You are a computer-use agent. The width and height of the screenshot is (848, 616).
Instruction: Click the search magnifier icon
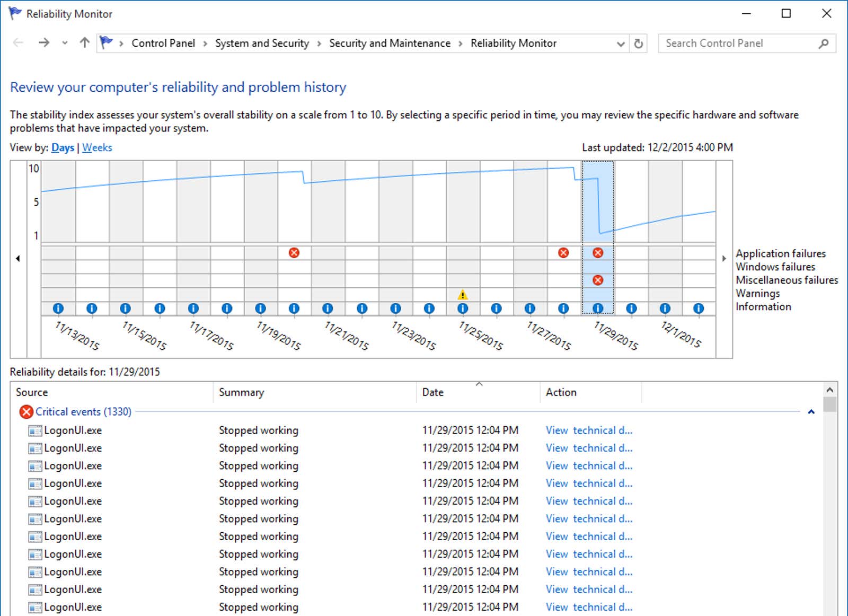823,43
